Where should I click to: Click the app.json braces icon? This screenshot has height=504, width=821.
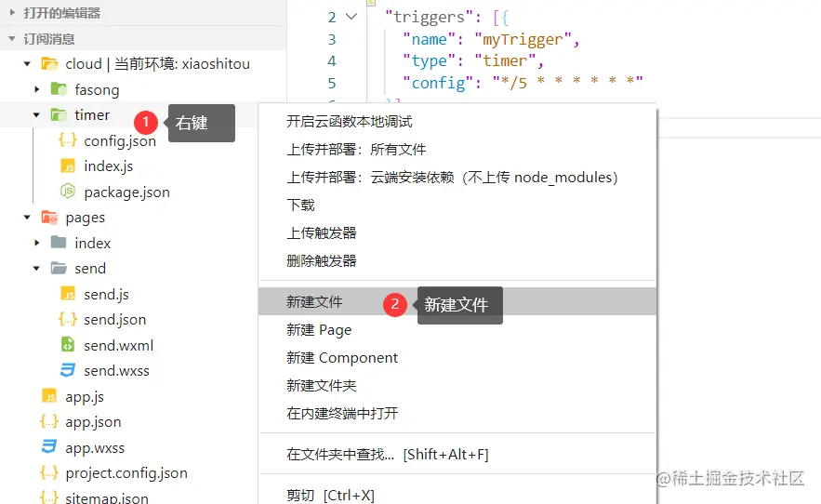[49, 421]
